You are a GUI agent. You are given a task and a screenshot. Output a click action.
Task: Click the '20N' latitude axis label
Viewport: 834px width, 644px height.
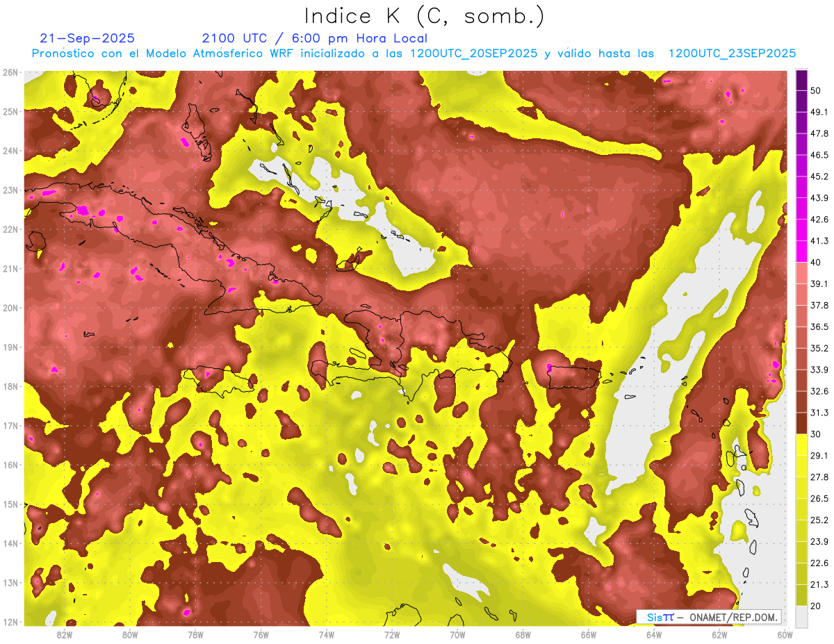(10, 308)
